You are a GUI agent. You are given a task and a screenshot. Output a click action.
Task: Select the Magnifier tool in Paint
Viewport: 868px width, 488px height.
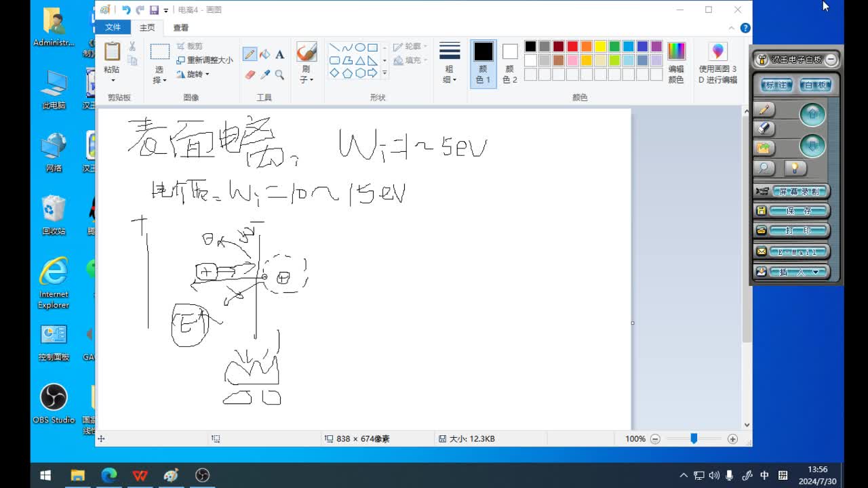[x=279, y=75]
